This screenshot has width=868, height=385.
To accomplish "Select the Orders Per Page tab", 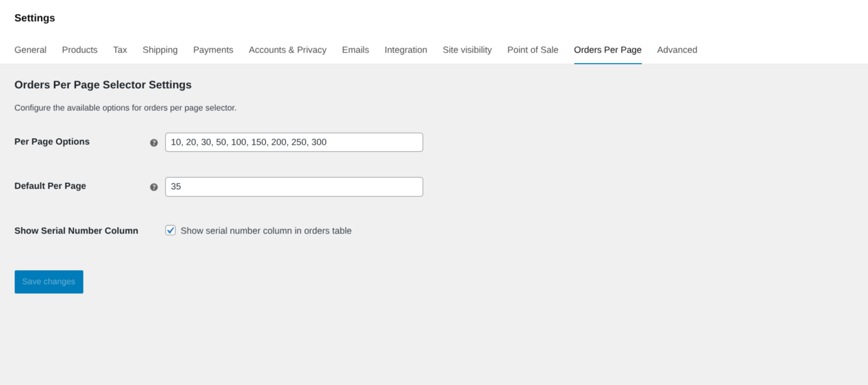I will click(608, 50).
